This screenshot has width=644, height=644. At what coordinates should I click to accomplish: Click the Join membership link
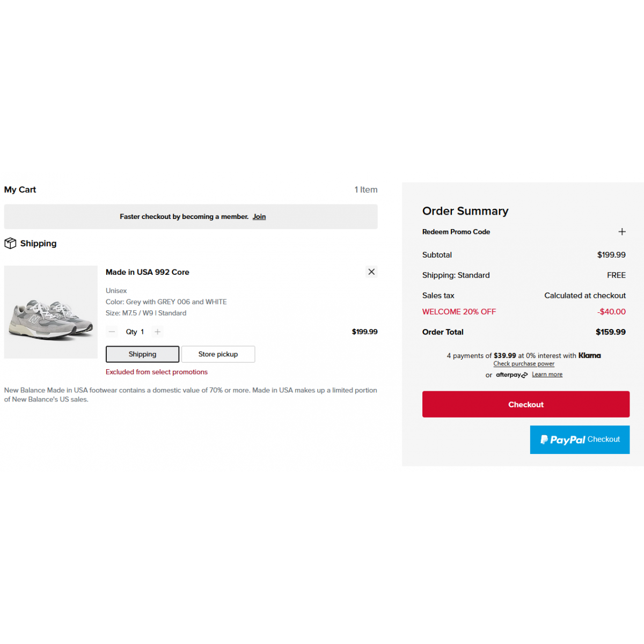259,217
